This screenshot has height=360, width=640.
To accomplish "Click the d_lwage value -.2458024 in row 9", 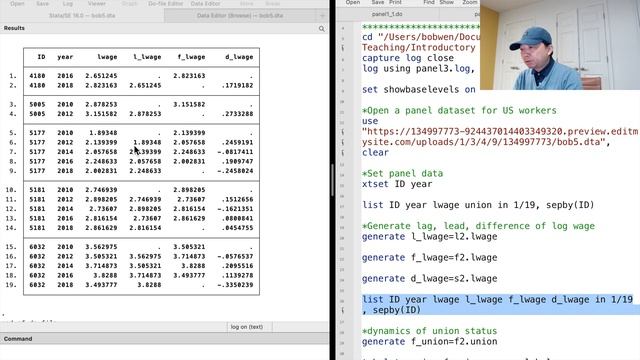I will [x=235, y=171].
